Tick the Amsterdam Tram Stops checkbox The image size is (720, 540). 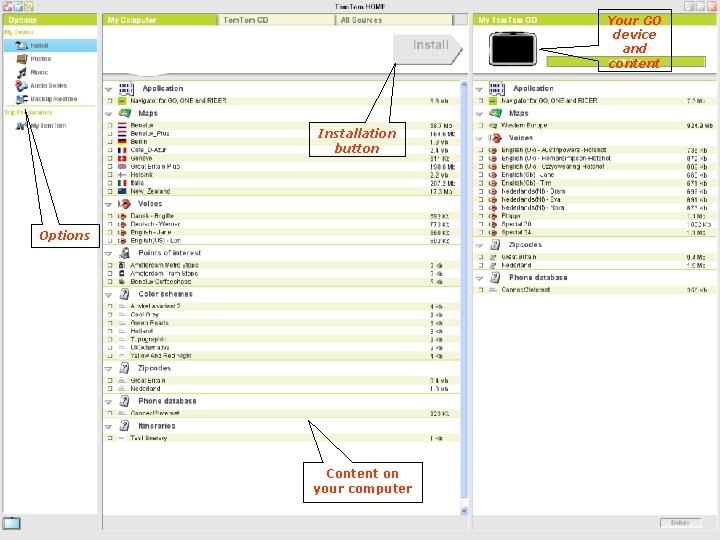(x=110, y=273)
